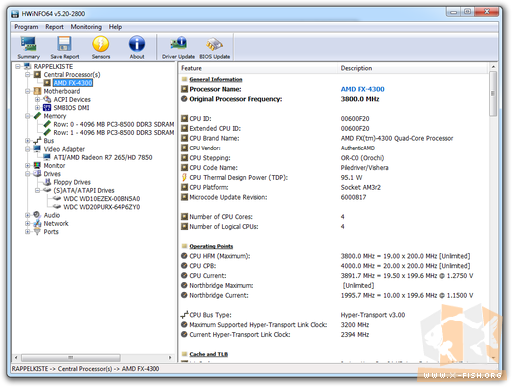
Task: Open the Program menu
Action: [x=26, y=27]
